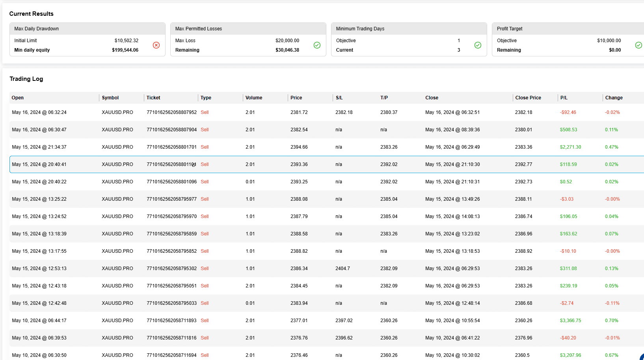Screen dimensions: 644x360
Task: Sort the table by Symbol header
Action: [x=110, y=98]
